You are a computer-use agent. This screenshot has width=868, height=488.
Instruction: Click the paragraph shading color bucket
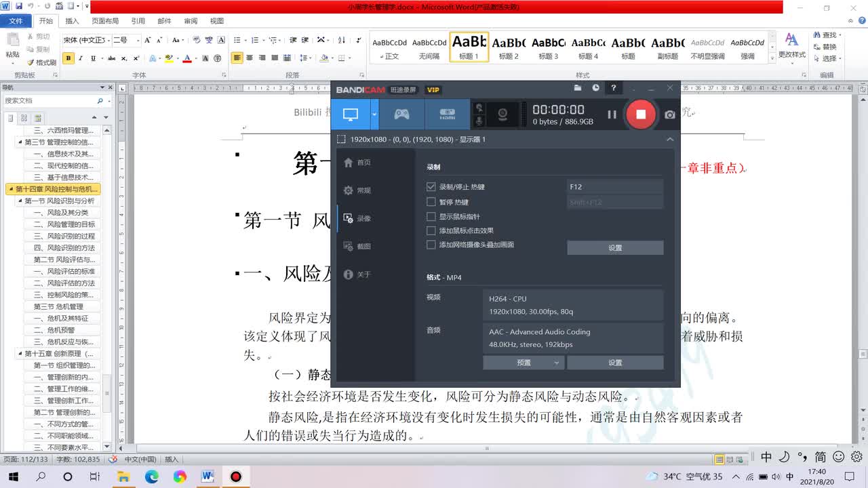(324, 58)
